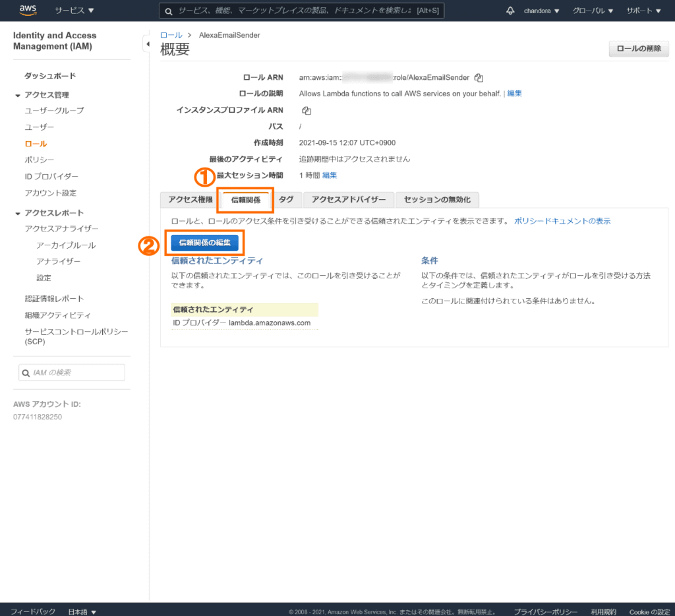Click フィードバック in the footer
Viewport: 675px width, 616px height.
33,611
